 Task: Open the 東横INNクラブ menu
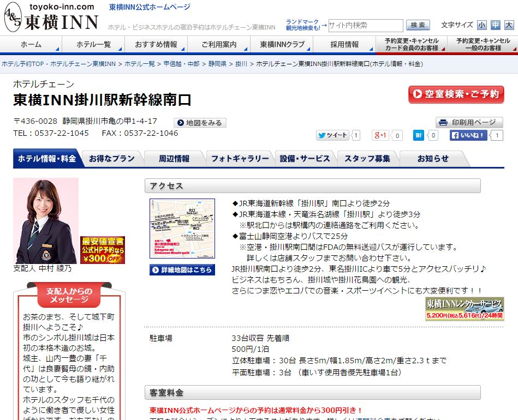point(282,45)
